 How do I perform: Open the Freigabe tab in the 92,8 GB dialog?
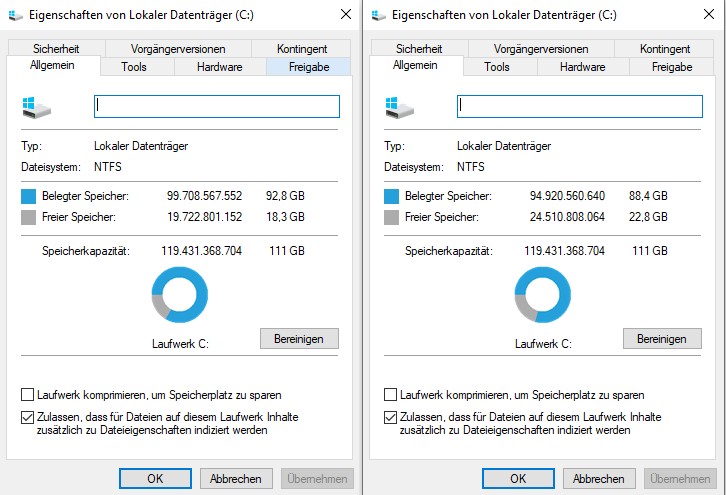point(309,67)
